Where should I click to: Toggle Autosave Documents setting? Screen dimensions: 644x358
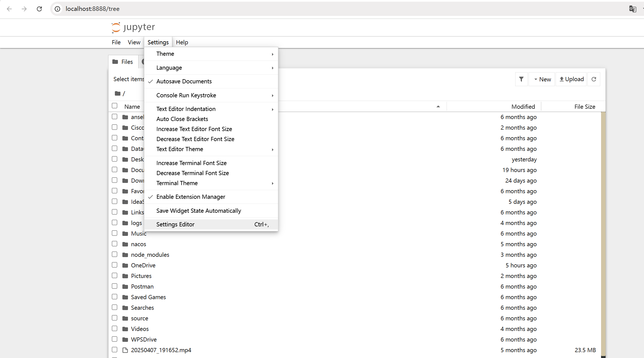coord(211,81)
